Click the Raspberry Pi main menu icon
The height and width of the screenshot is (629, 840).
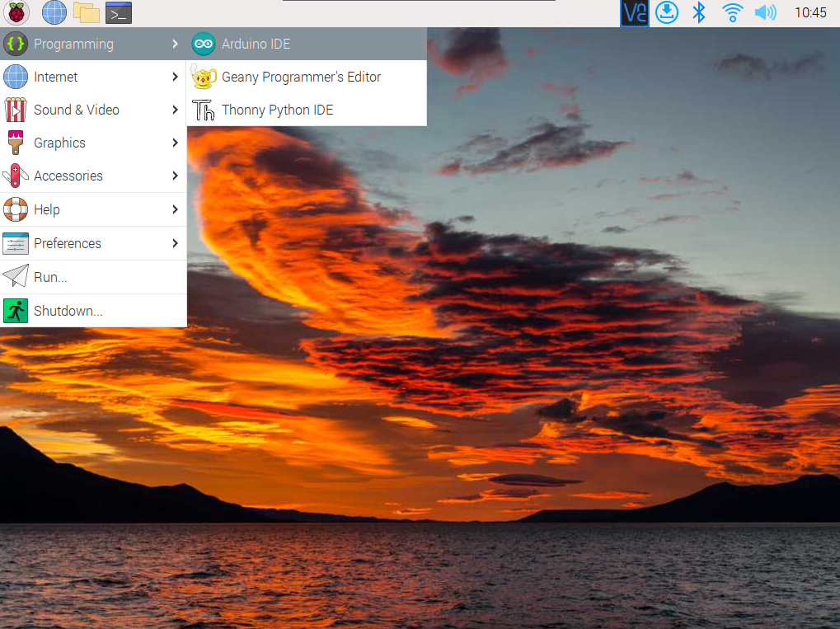(x=16, y=12)
